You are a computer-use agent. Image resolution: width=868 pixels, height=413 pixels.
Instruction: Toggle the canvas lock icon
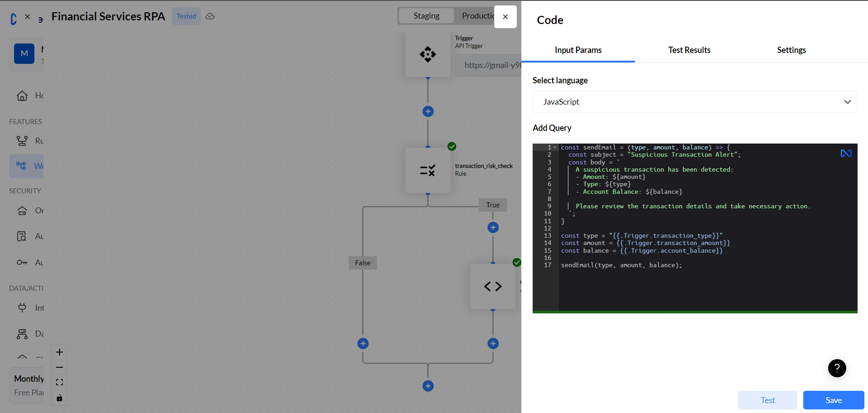coord(59,398)
